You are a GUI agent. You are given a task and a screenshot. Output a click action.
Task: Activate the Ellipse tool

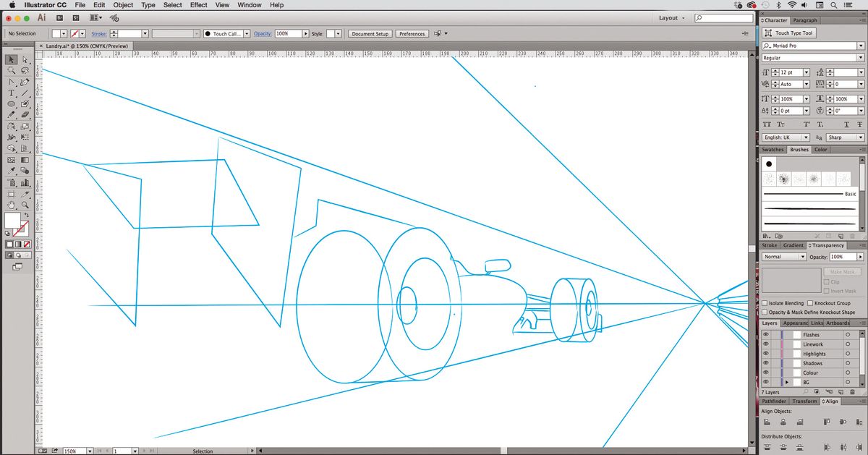tap(12, 104)
